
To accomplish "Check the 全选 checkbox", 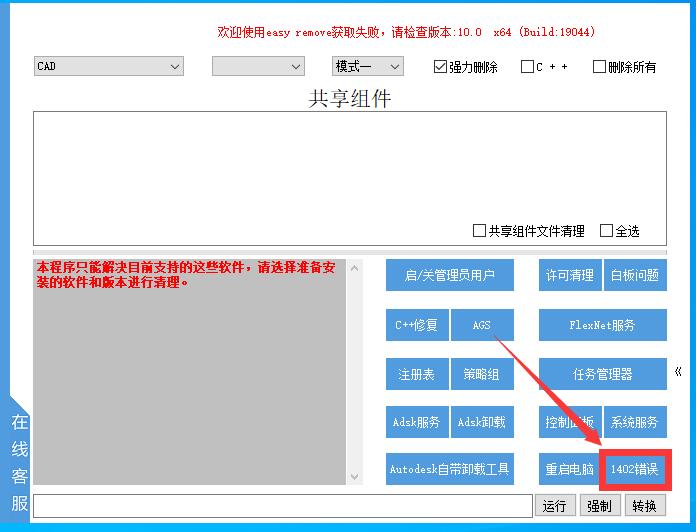I will click(606, 231).
